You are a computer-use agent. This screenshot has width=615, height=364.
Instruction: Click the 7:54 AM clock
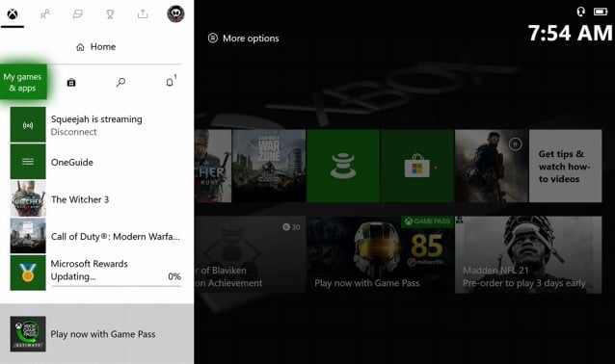[571, 33]
